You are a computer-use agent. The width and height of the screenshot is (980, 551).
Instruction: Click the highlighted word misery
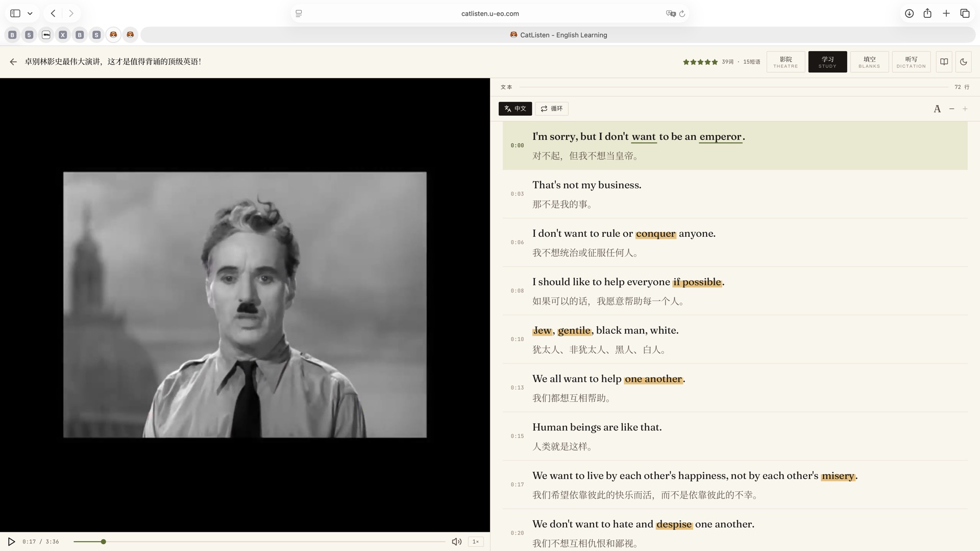[838, 476]
